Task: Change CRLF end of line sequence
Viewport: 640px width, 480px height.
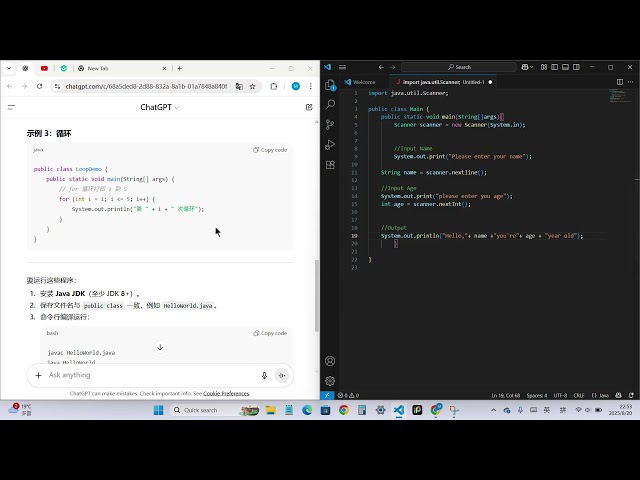Action: 579,395
